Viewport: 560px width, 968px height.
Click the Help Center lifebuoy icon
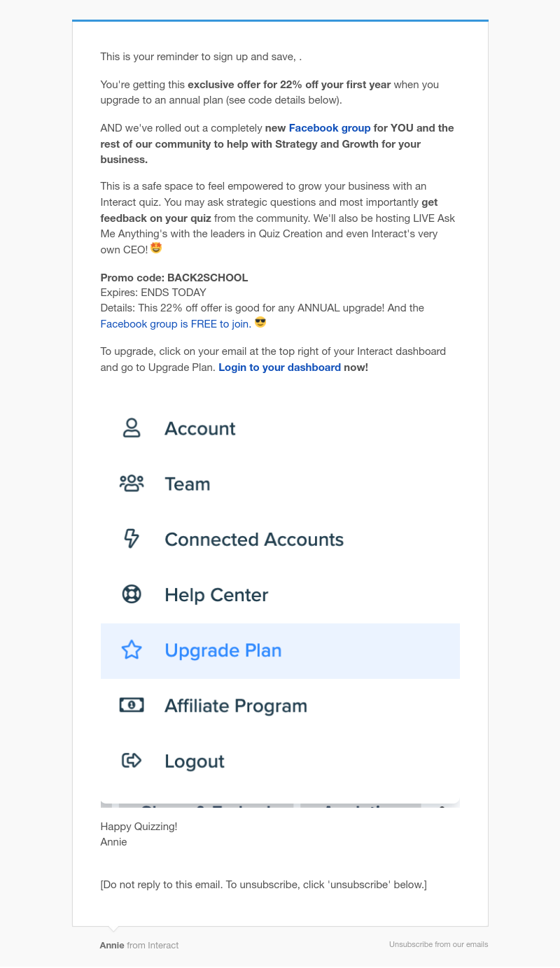132,594
